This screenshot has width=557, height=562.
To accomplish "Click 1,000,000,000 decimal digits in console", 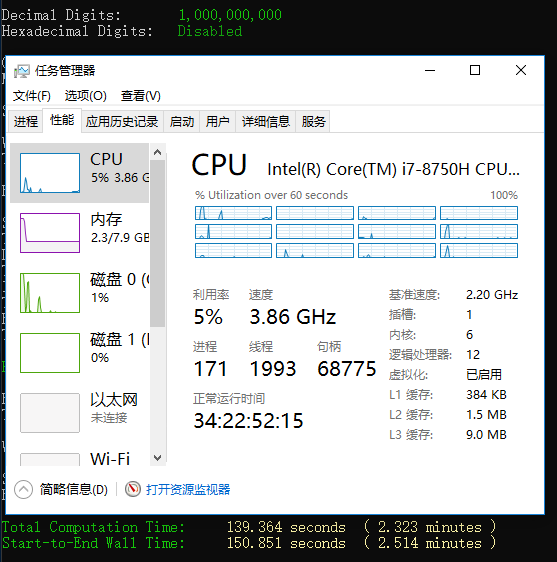I will [x=230, y=15].
